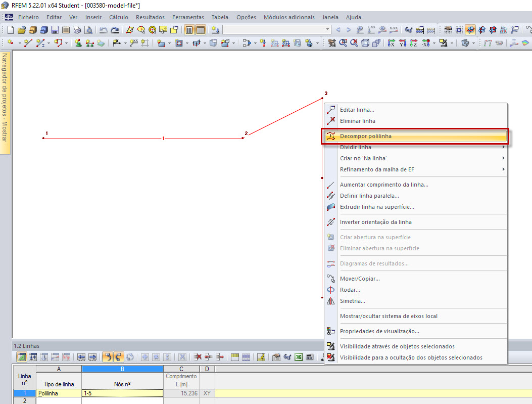The image size is (532, 404).
Task: Toggle the highlighted work plane button
Action: tap(470, 30)
